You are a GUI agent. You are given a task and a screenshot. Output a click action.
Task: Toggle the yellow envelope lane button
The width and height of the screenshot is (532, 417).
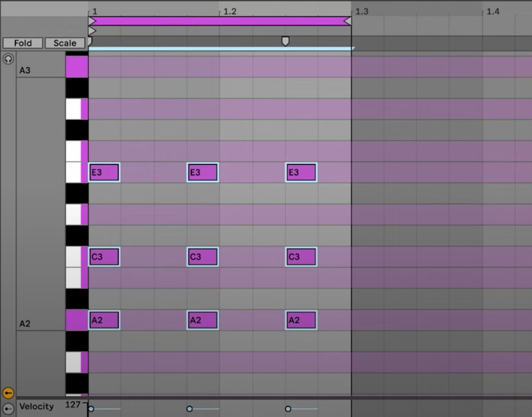(x=8, y=393)
